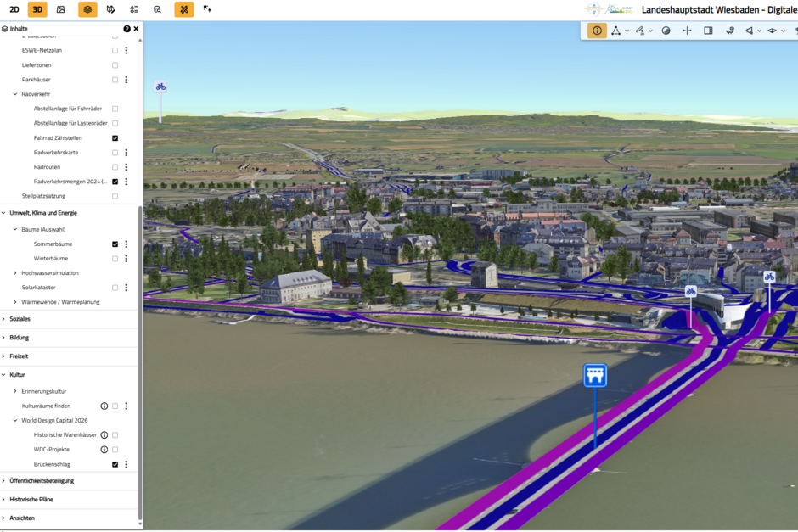Toggle the layers content panel icon
The height and width of the screenshot is (532, 798).
[87, 9]
